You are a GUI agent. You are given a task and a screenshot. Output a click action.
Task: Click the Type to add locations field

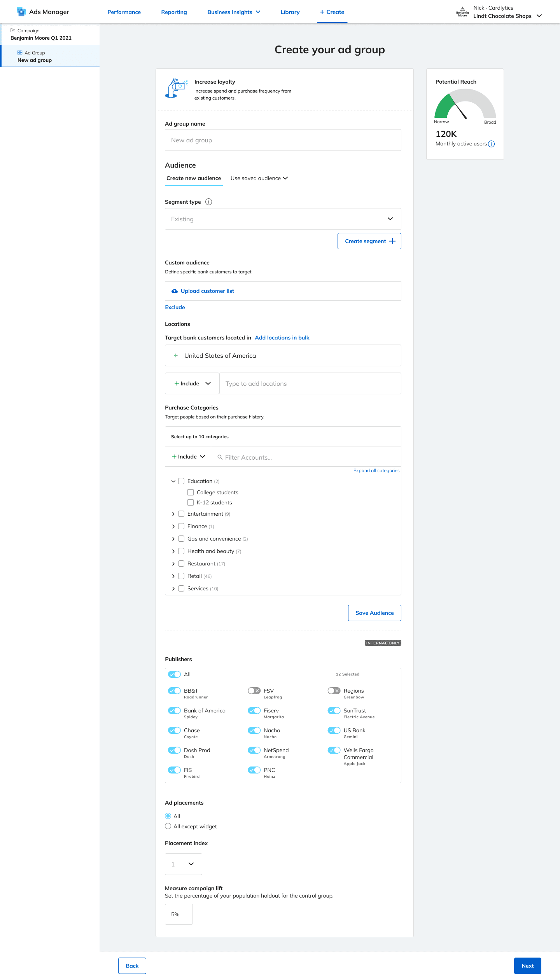[x=310, y=383]
